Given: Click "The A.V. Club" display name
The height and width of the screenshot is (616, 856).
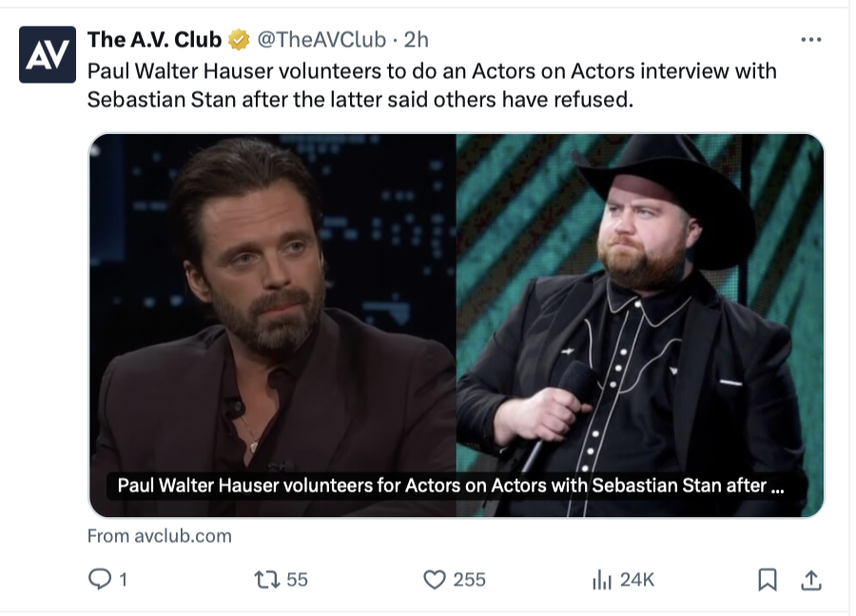Looking at the screenshot, I should pyautogui.click(x=154, y=40).
